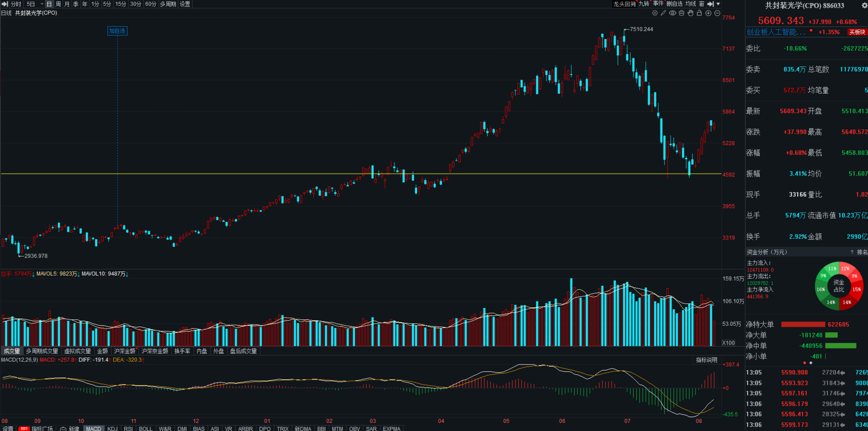Select the drawing pen tool
The image size is (868, 431).
pyautogui.click(x=663, y=13)
